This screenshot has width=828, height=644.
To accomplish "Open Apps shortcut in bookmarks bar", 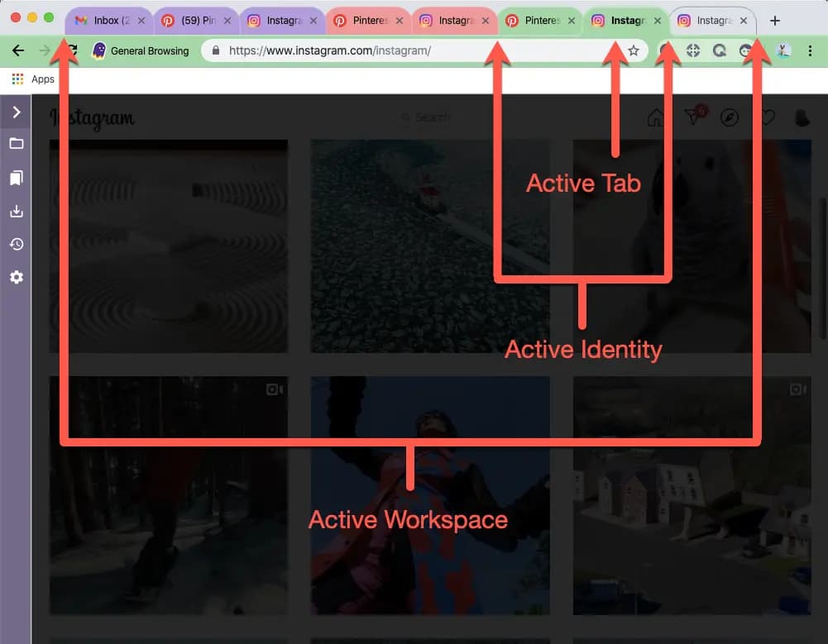I will (x=33, y=79).
